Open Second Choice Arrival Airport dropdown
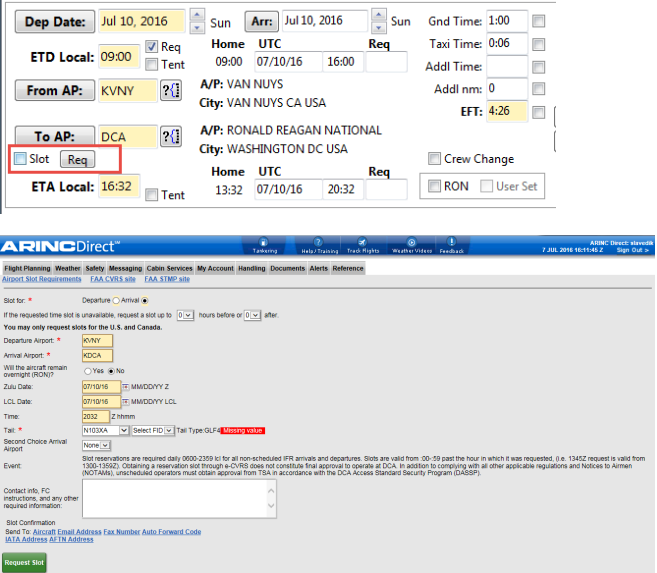Screen dimensions: 657x573 tap(96, 445)
